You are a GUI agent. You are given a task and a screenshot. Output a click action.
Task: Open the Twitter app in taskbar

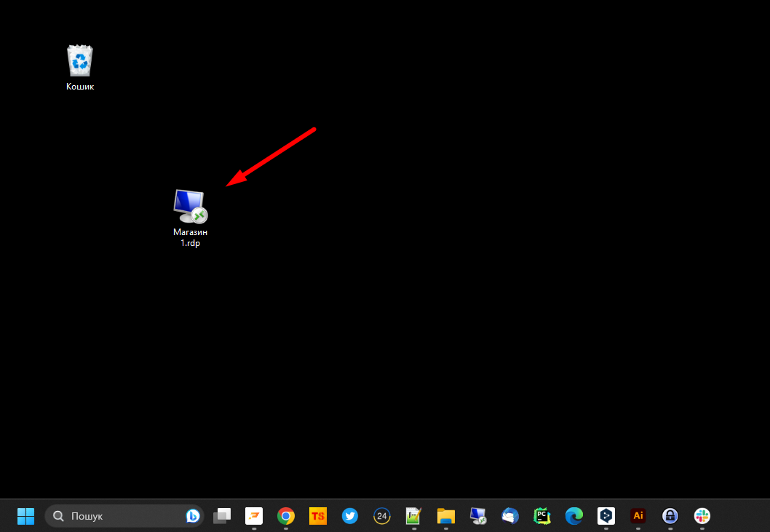[x=350, y=516]
